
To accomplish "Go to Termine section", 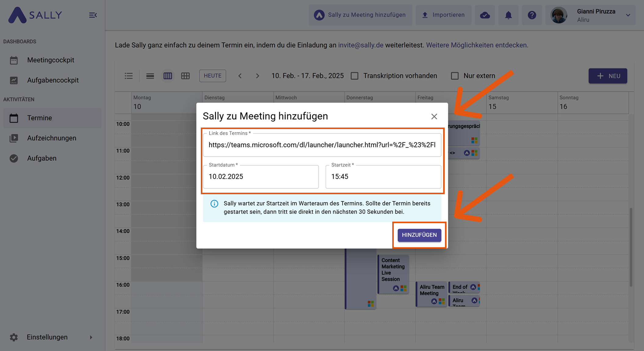I will pyautogui.click(x=52, y=118).
